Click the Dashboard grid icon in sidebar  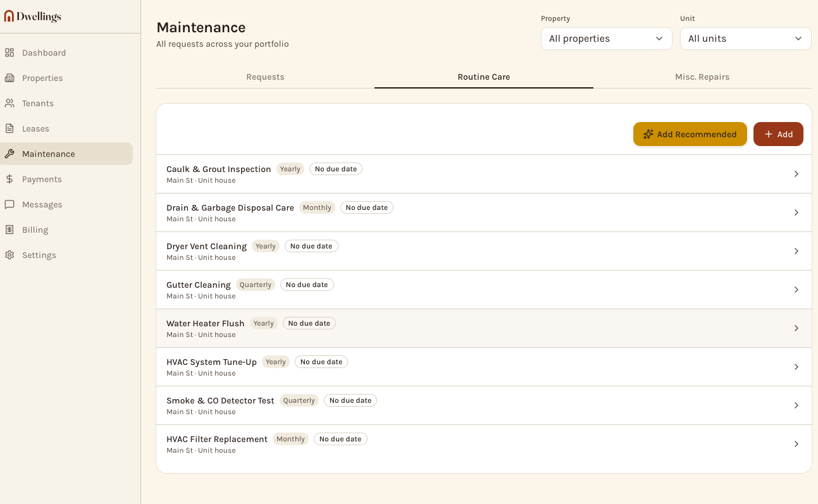(x=9, y=52)
